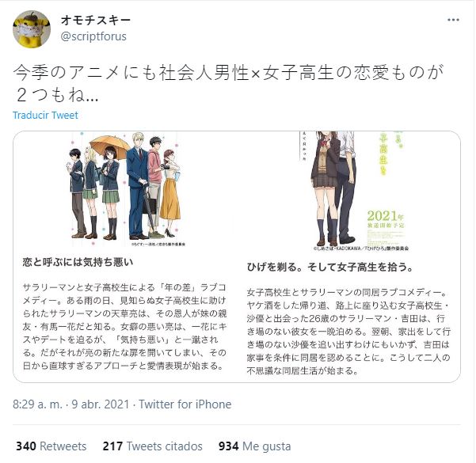The image size is (476, 463).
Task: View the 217 Tweets citados list
Action: click(152, 446)
